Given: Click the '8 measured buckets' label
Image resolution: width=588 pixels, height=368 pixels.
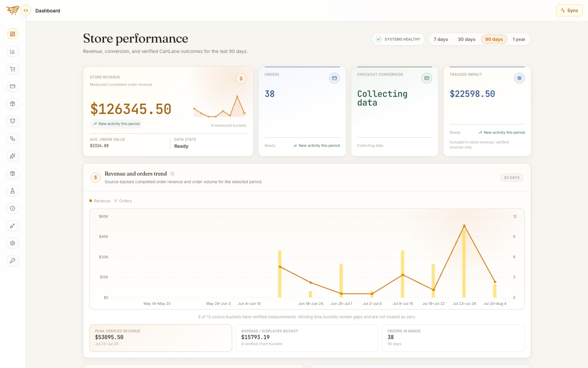Looking at the screenshot, I should pyautogui.click(x=229, y=125).
